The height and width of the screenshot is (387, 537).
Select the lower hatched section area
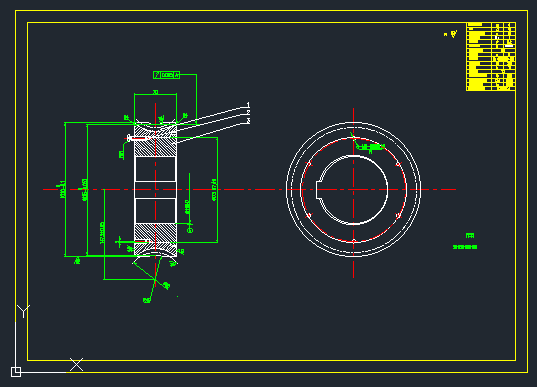tap(155, 239)
